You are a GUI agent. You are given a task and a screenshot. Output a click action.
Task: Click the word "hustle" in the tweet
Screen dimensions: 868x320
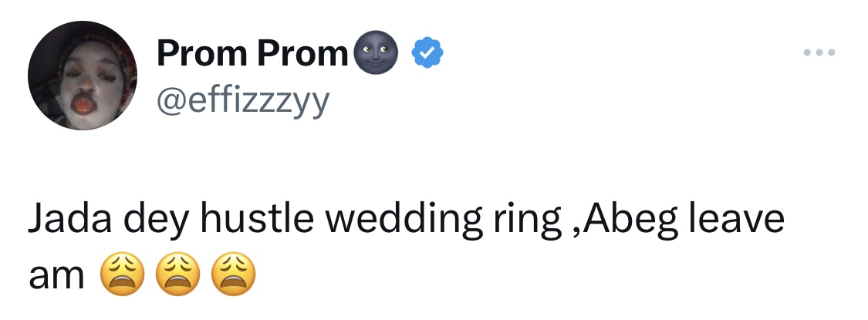click(x=257, y=221)
